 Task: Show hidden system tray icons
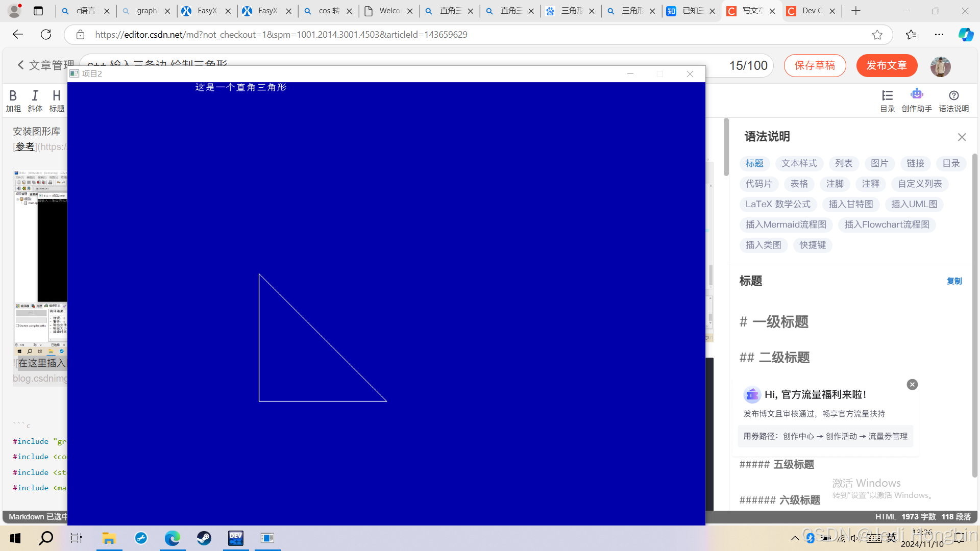pos(795,538)
